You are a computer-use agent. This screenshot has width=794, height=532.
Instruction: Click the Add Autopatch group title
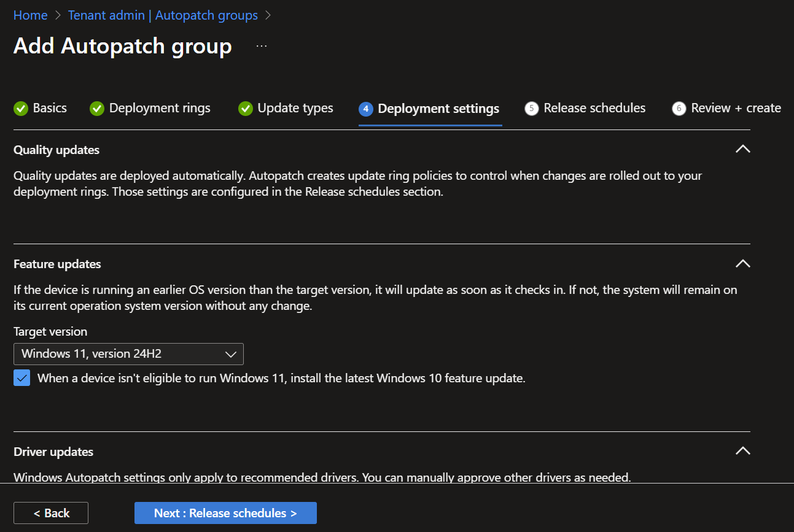pos(123,46)
